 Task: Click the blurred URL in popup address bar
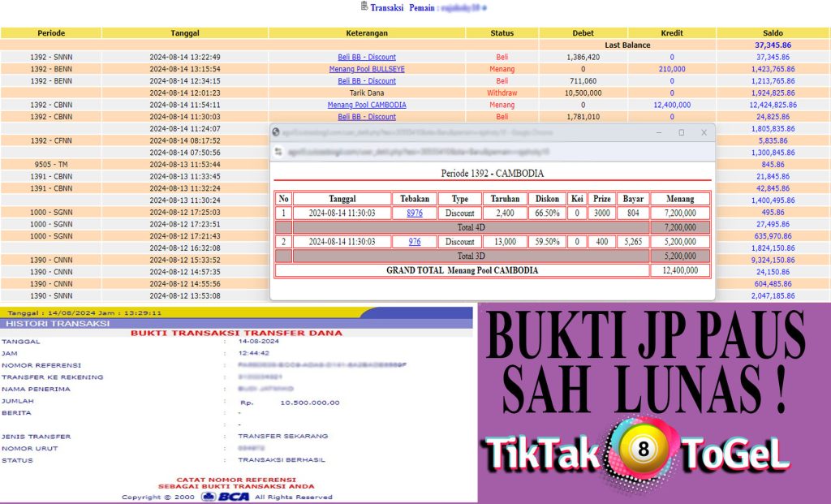tap(406, 152)
